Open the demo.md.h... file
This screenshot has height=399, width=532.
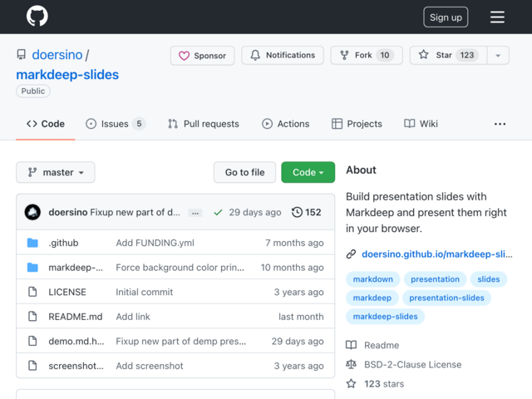[76, 342]
